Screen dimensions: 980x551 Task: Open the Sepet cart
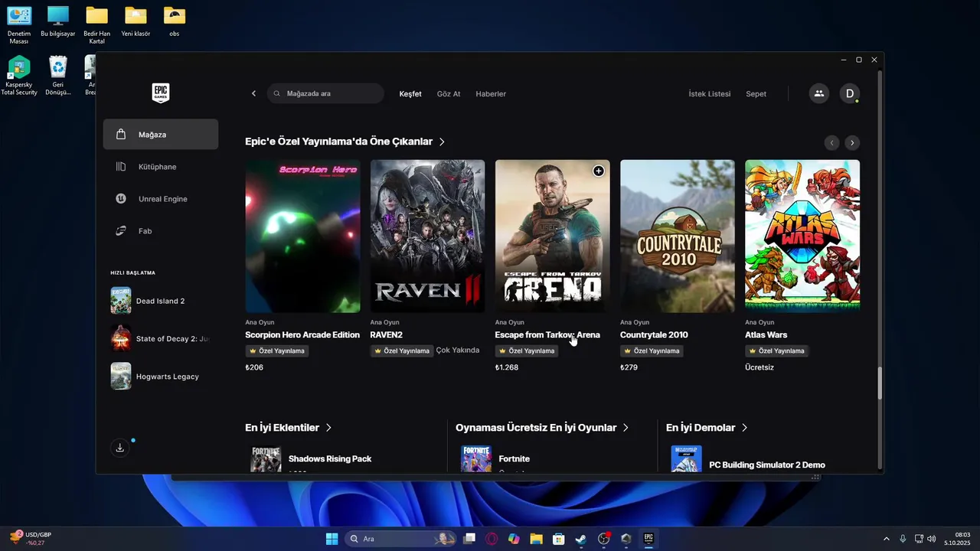(756, 94)
